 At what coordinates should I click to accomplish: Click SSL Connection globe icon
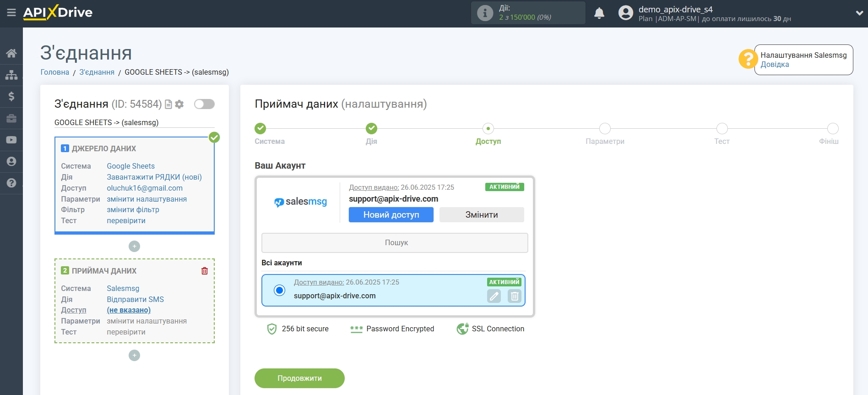462,329
